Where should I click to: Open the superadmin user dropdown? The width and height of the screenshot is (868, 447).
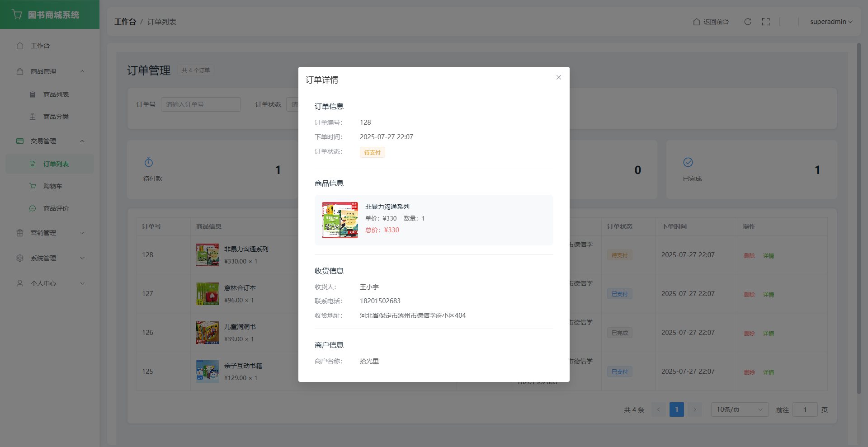[831, 22]
